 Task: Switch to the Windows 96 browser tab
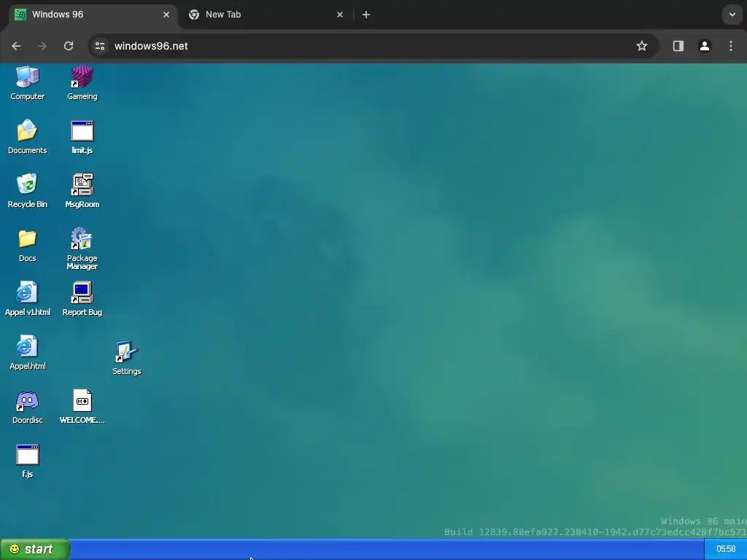93,15
